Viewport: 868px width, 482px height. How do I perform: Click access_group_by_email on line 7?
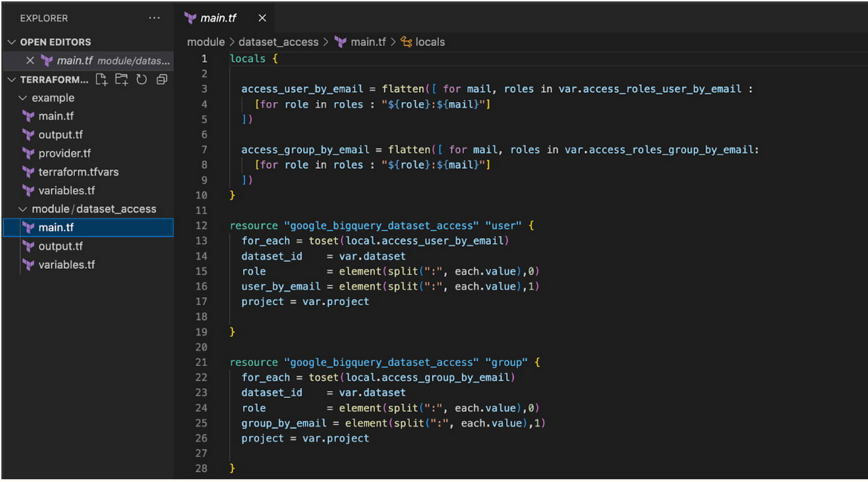coord(306,150)
